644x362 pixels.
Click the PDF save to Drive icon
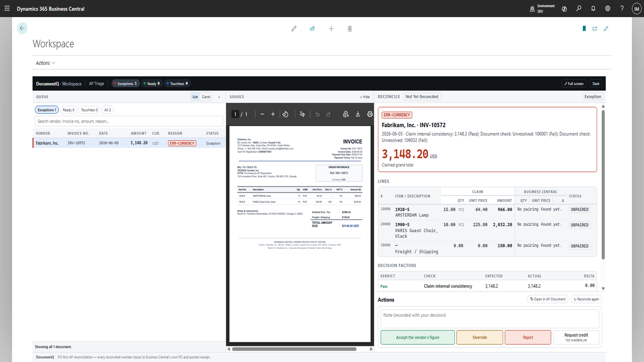tap(346, 114)
